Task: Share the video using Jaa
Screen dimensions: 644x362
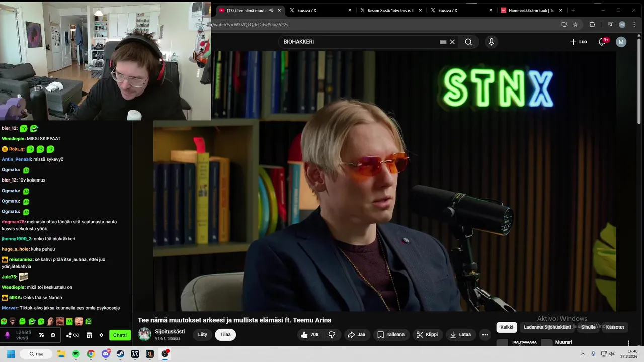Action: coord(357,334)
